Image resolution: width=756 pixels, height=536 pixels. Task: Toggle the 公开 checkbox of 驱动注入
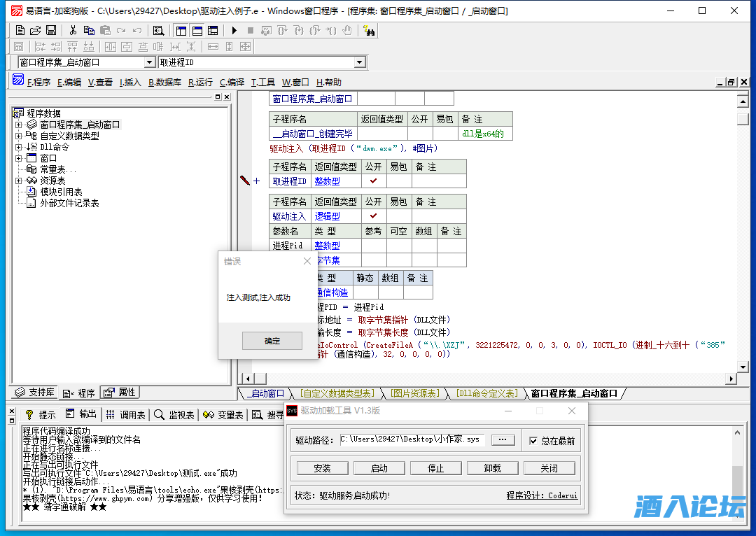[x=373, y=216]
